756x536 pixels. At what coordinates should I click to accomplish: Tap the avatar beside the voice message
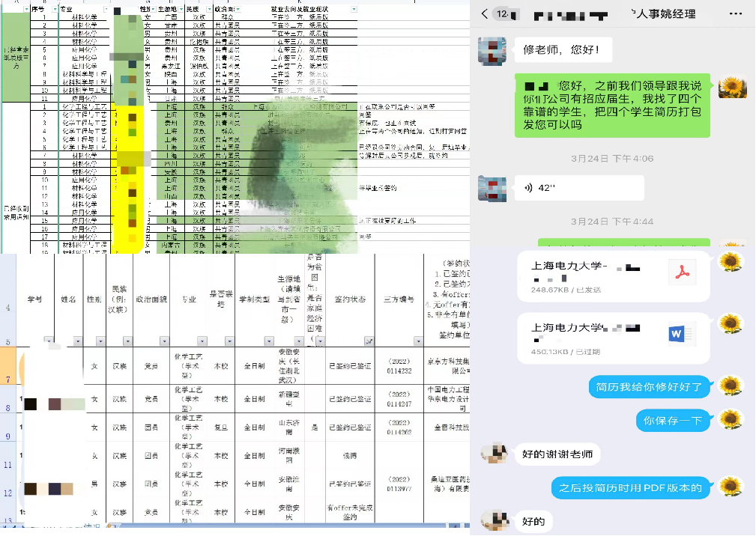tap(492, 189)
